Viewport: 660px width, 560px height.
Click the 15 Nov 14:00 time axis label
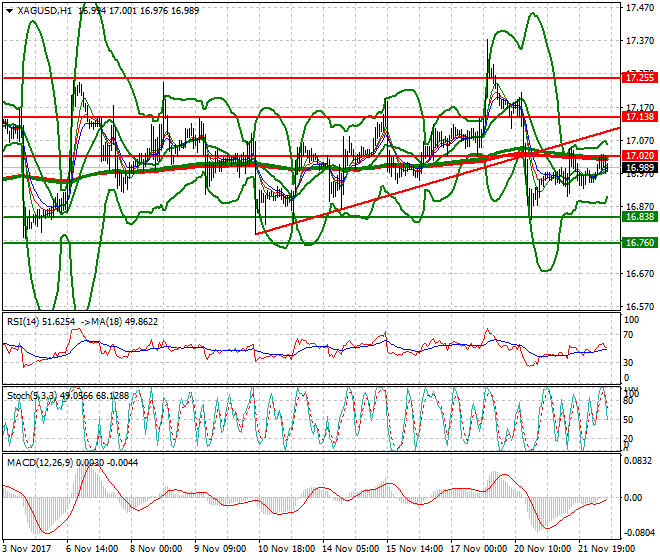[x=415, y=549]
